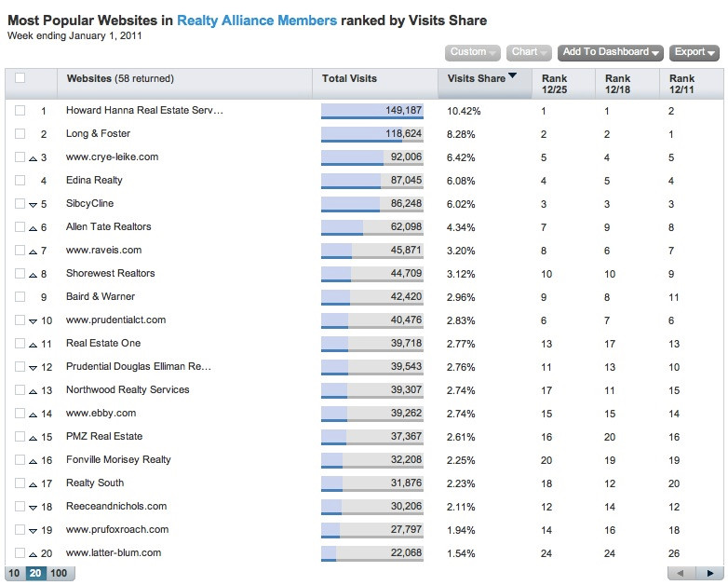Click the 10.42% visits share value
Image resolution: width=728 pixels, height=585 pixels.
[464, 111]
